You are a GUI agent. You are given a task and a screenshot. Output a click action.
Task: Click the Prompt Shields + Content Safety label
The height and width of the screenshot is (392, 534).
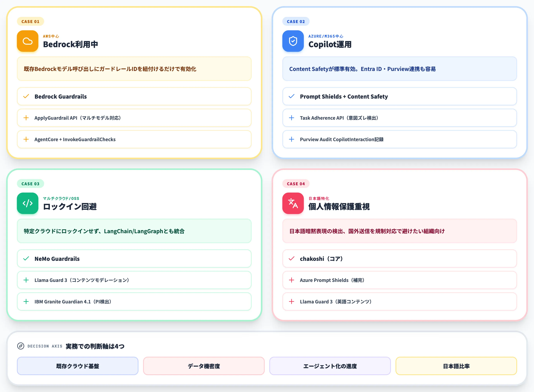point(344,97)
